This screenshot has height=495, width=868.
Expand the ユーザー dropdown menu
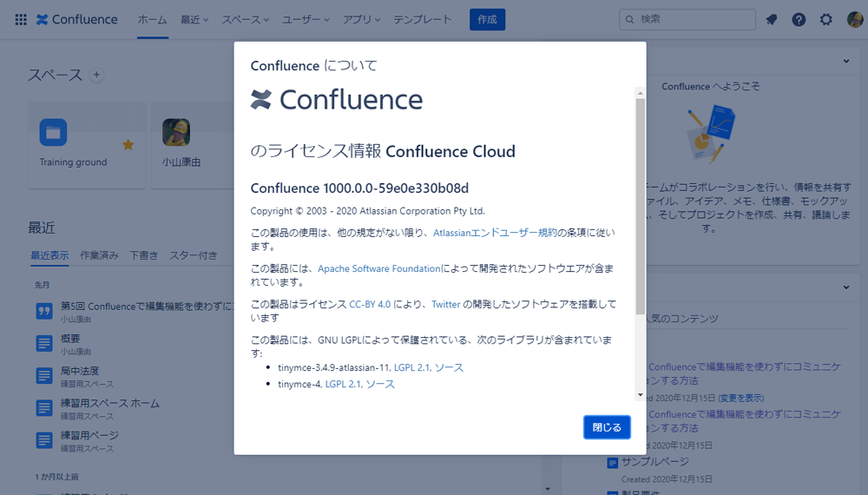306,19
